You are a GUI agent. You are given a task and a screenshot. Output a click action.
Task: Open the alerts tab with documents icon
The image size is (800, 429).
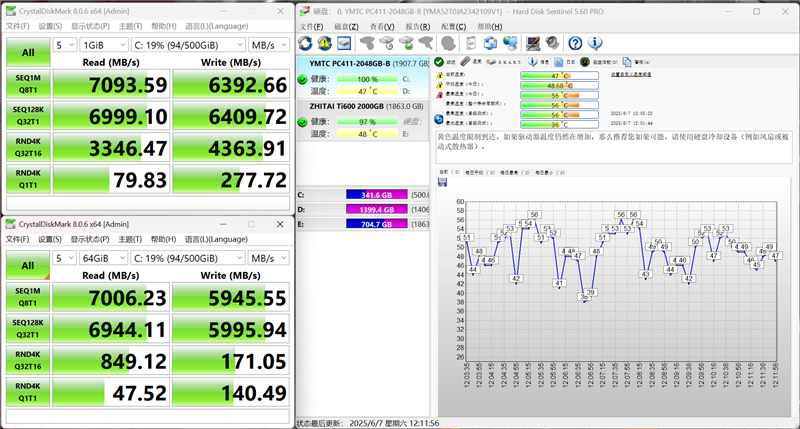(x=636, y=62)
